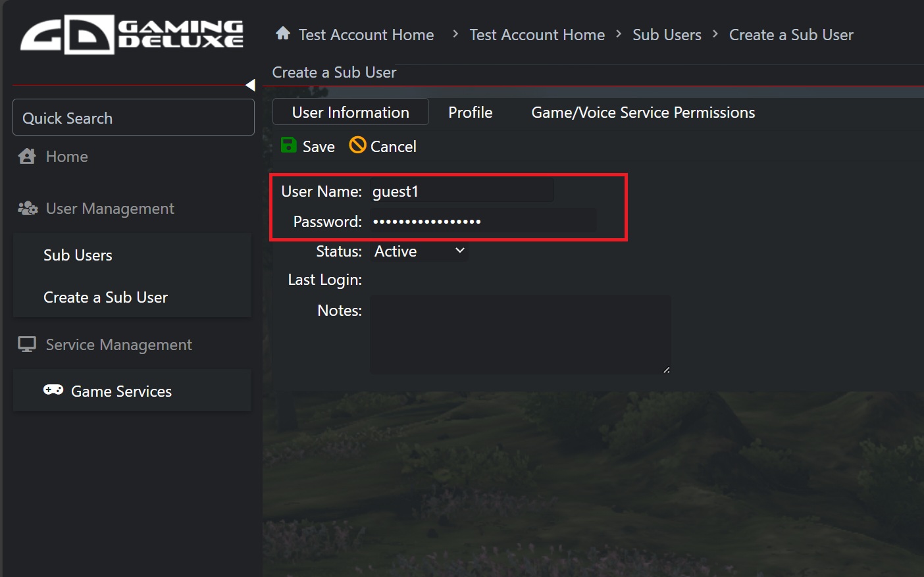This screenshot has height=577, width=924.
Task: Click the User Management people icon
Action: tap(27, 209)
